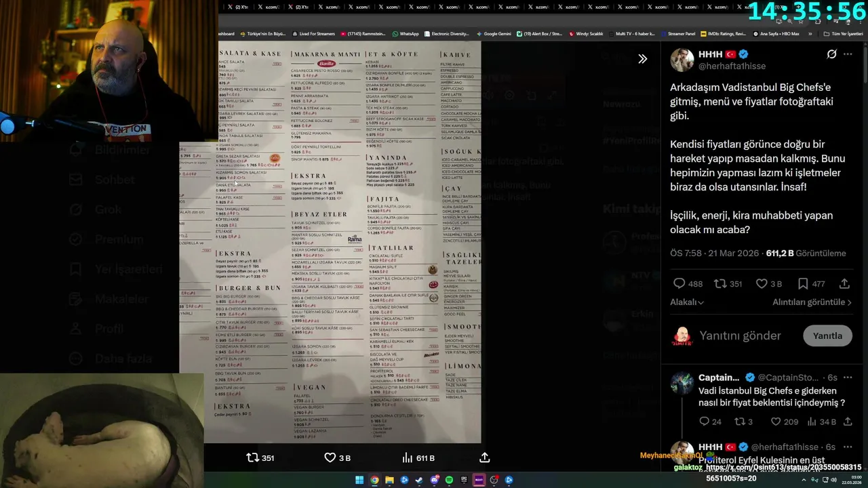This screenshot has width=868, height=488.
Task: Show hidden system tray icons
Action: point(804,480)
